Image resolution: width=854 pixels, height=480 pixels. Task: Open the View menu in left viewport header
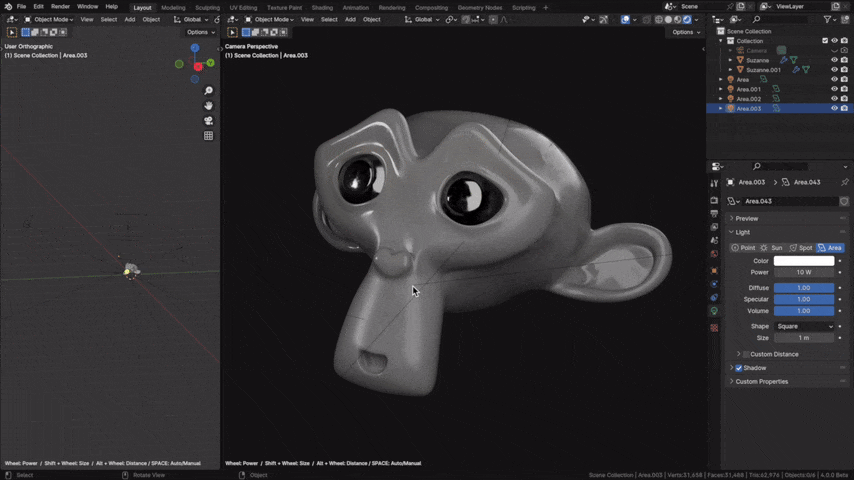(x=87, y=20)
